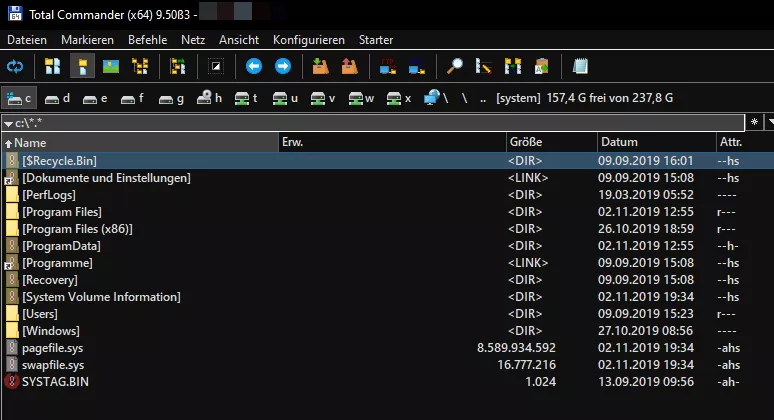The height and width of the screenshot is (420, 774).
Task: Switch to drive h
Action: click(x=209, y=98)
